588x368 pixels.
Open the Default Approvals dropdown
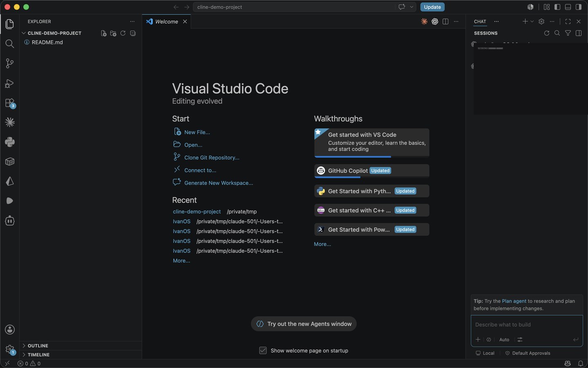pyautogui.click(x=528, y=353)
